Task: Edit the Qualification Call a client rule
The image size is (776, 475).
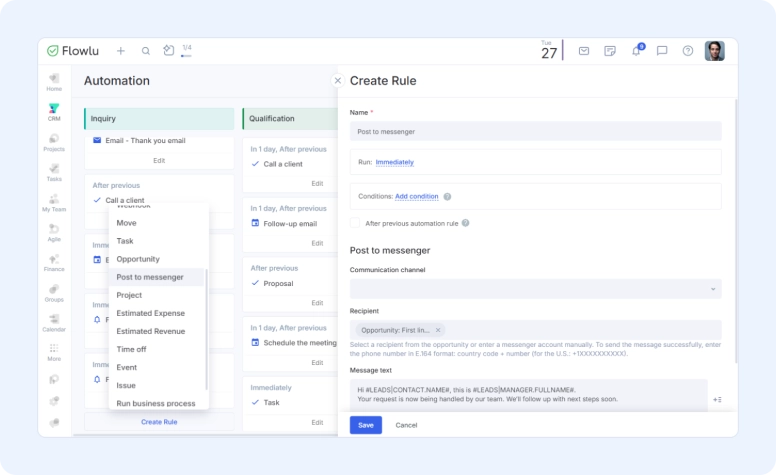Action: (317, 184)
